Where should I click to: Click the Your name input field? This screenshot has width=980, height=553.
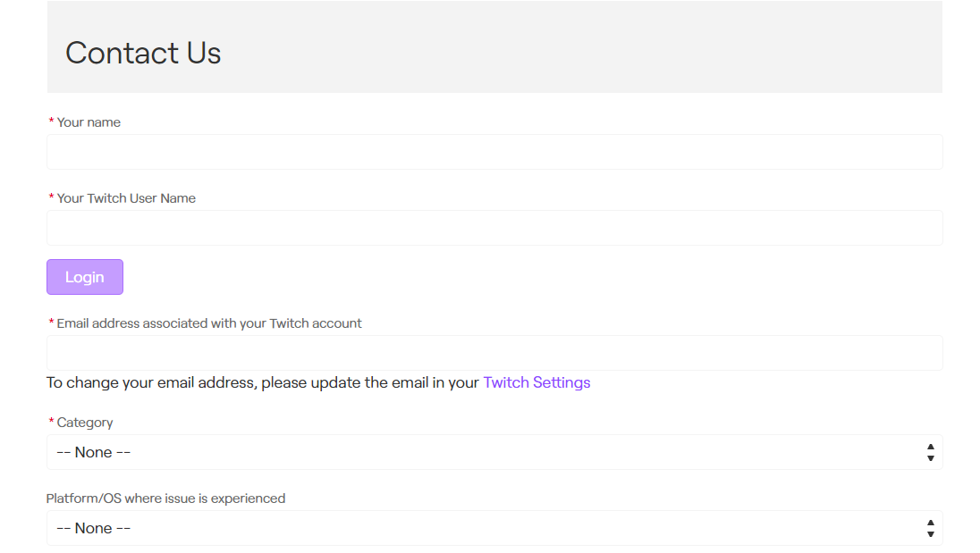click(x=494, y=152)
